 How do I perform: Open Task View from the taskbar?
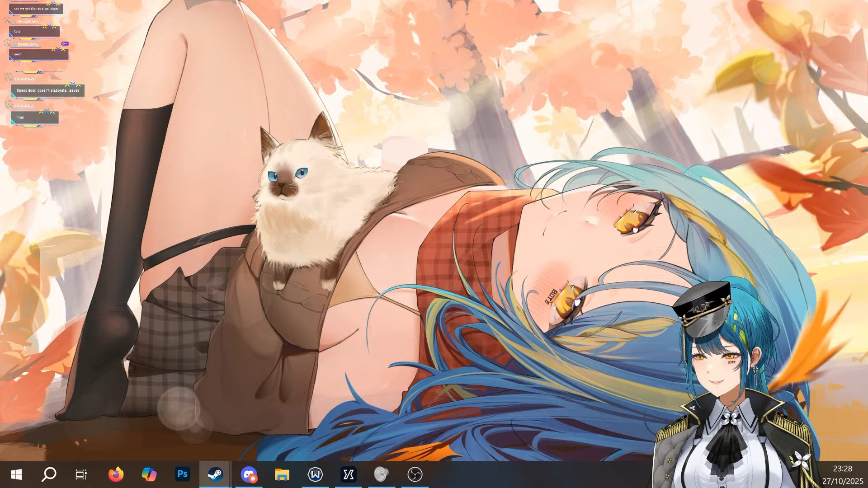point(81,474)
